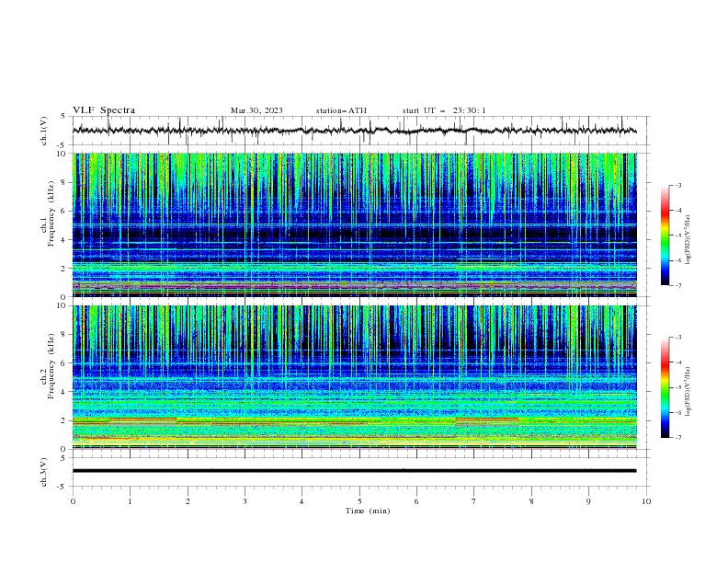Click the "station=ATH" label

(x=341, y=110)
